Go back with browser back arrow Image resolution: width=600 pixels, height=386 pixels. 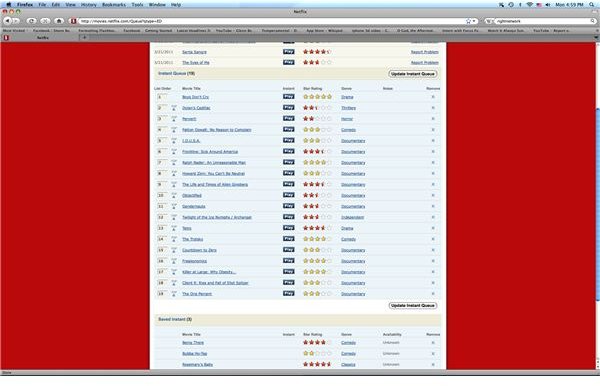[x=7, y=21]
